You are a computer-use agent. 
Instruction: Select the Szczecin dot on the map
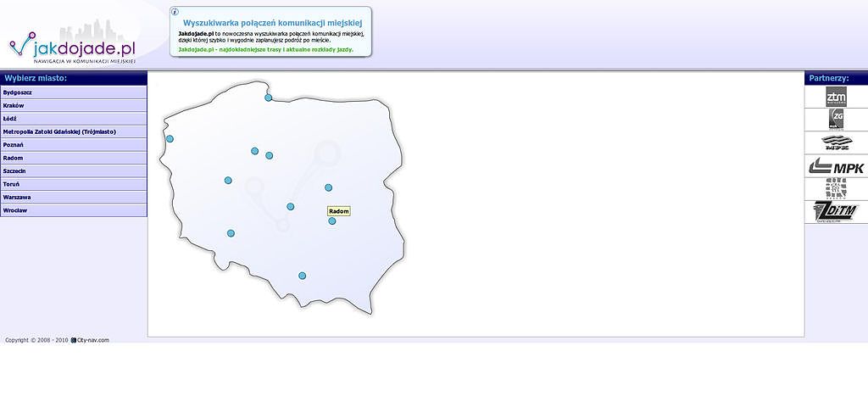(x=170, y=139)
